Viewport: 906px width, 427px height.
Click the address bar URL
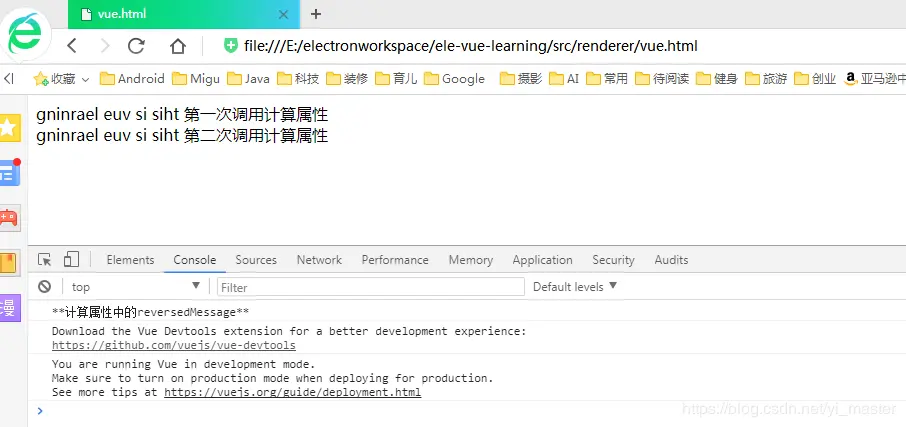[x=471, y=46]
